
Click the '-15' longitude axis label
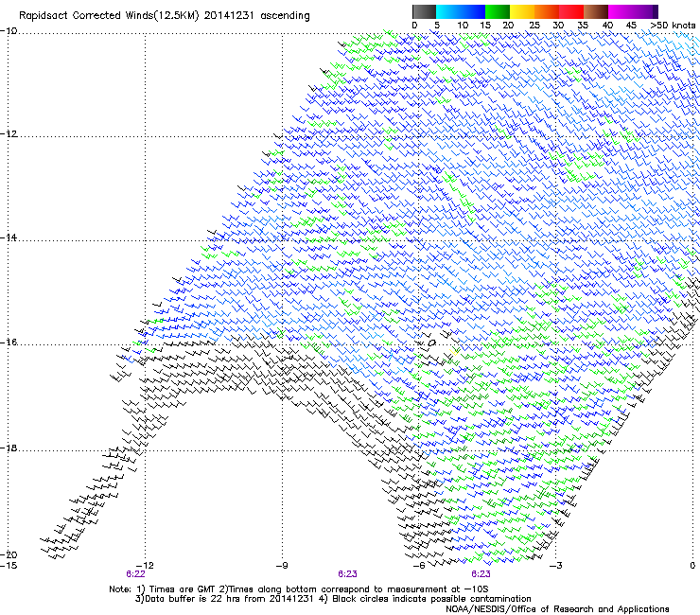(x=9, y=566)
